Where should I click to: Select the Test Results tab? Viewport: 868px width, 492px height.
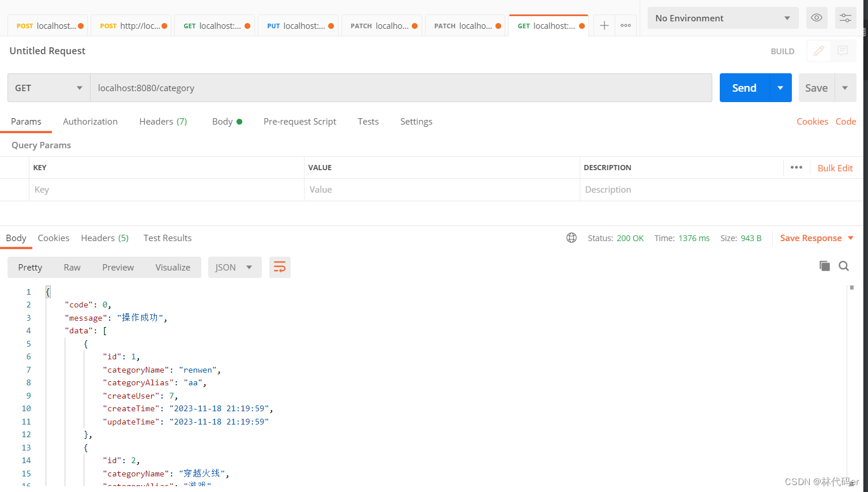[167, 238]
